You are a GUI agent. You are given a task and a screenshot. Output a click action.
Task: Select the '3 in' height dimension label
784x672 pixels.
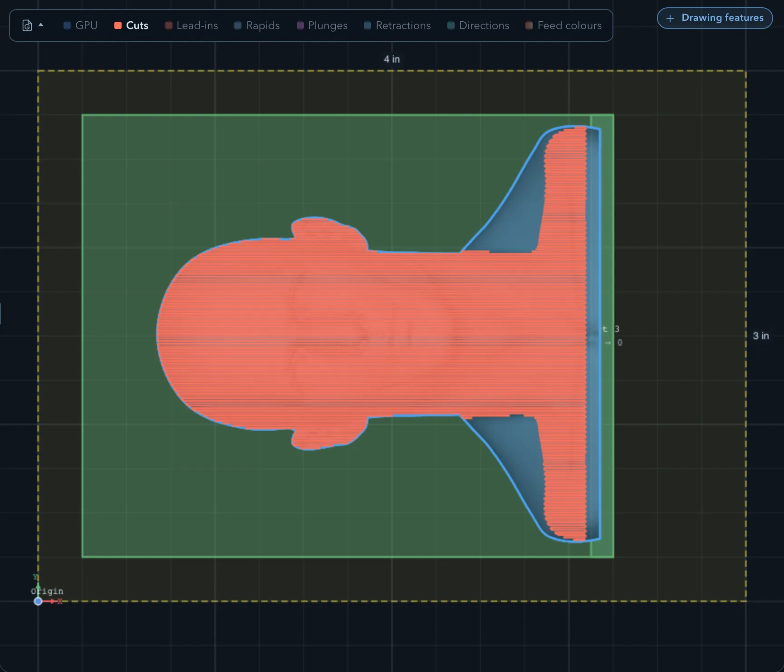click(761, 336)
